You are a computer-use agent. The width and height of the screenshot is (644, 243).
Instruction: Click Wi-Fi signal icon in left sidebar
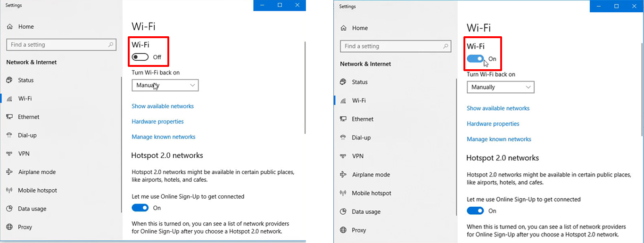pyautogui.click(x=9, y=98)
